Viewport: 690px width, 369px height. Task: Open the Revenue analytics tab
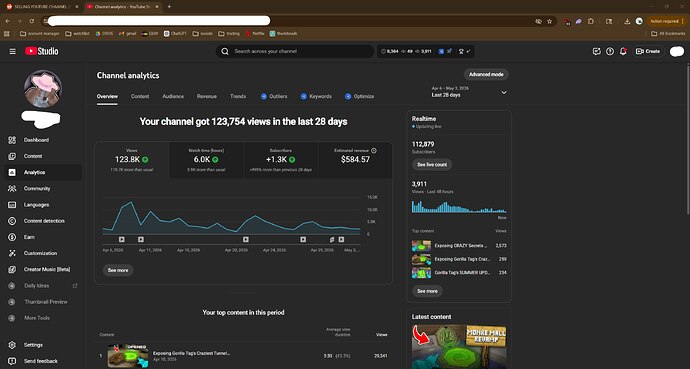point(207,96)
